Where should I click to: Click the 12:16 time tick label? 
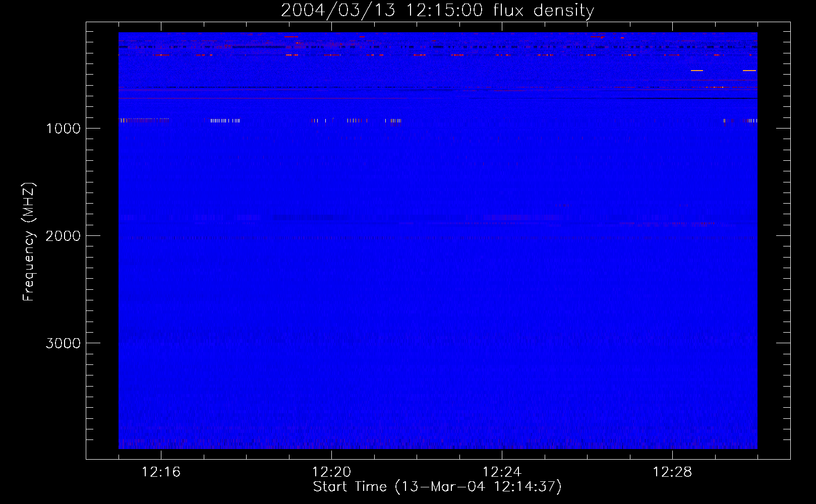[161, 472]
